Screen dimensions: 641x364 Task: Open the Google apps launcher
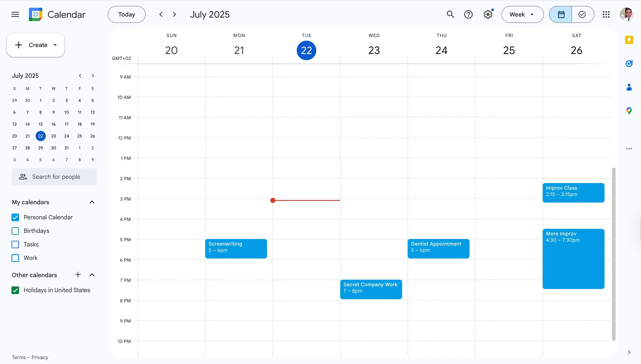point(606,14)
